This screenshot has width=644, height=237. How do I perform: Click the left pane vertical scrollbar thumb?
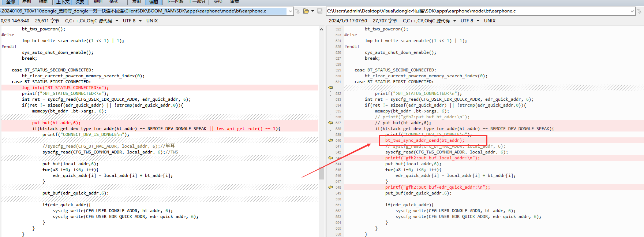tap(321, 173)
